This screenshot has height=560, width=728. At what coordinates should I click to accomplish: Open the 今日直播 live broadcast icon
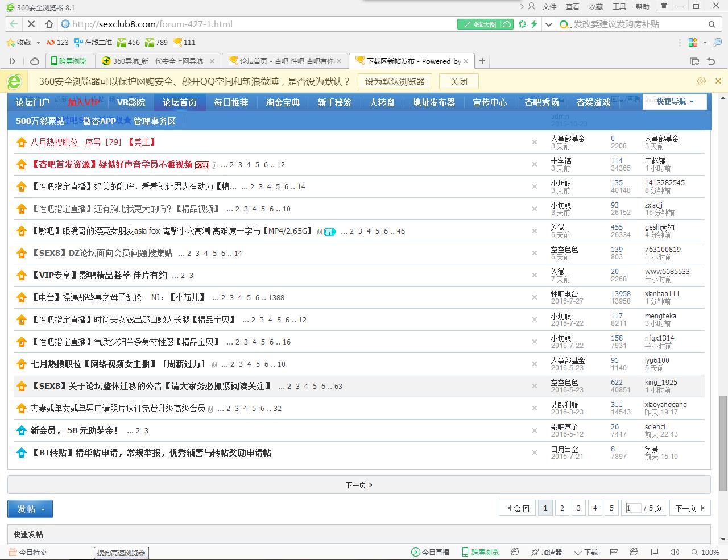point(431,552)
